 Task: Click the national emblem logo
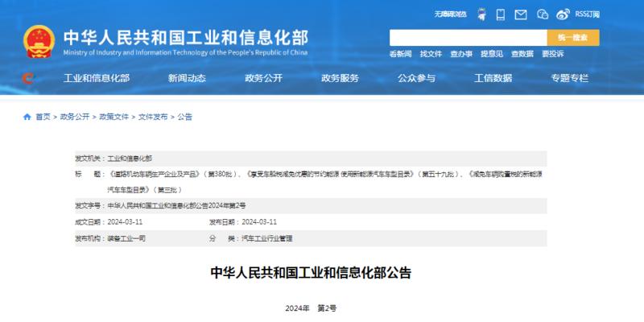[39, 41]
